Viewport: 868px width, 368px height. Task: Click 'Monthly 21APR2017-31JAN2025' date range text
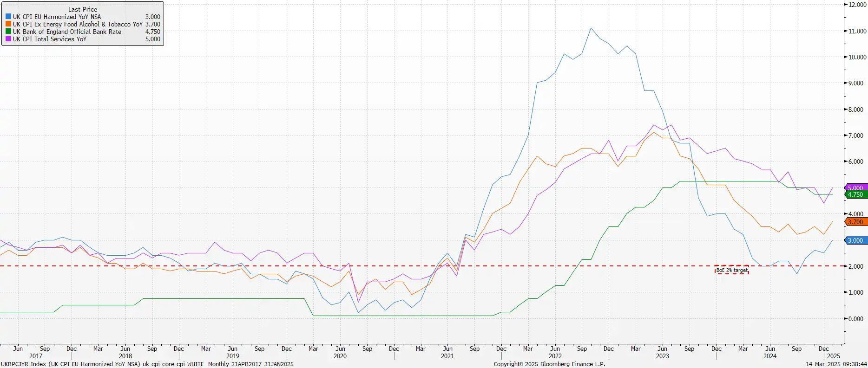(251, 364)
